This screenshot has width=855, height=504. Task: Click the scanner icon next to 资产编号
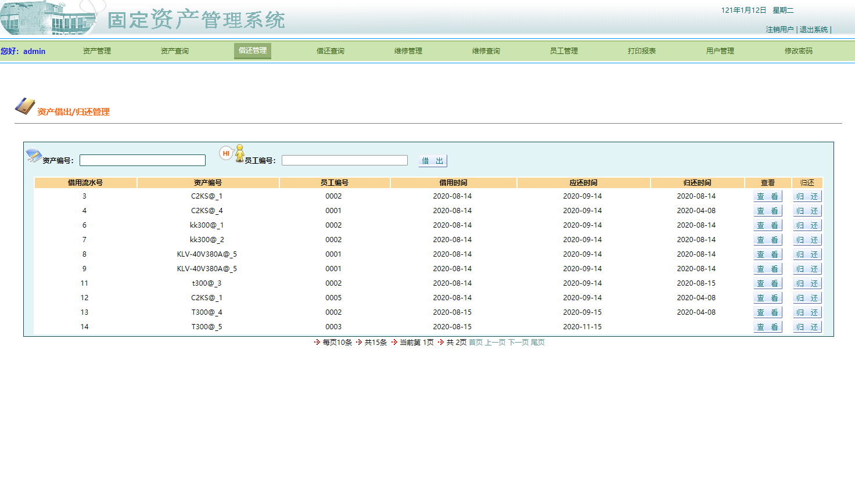[34, 155]
